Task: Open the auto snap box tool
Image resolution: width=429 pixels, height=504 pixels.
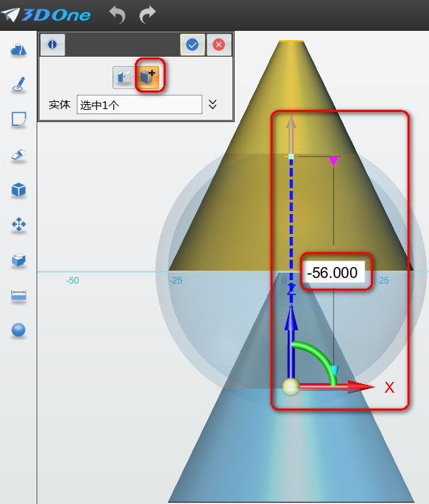Action: click(19, 260)
